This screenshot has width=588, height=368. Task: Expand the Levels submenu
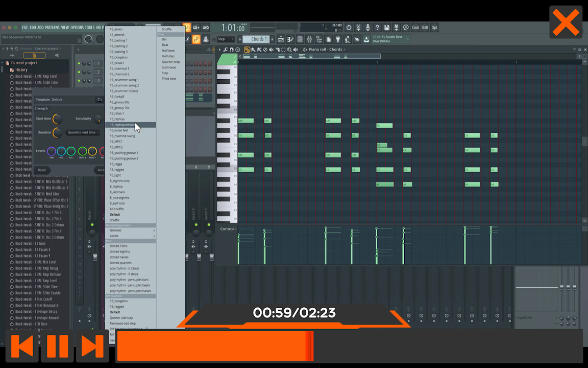(x=131, y=236)
